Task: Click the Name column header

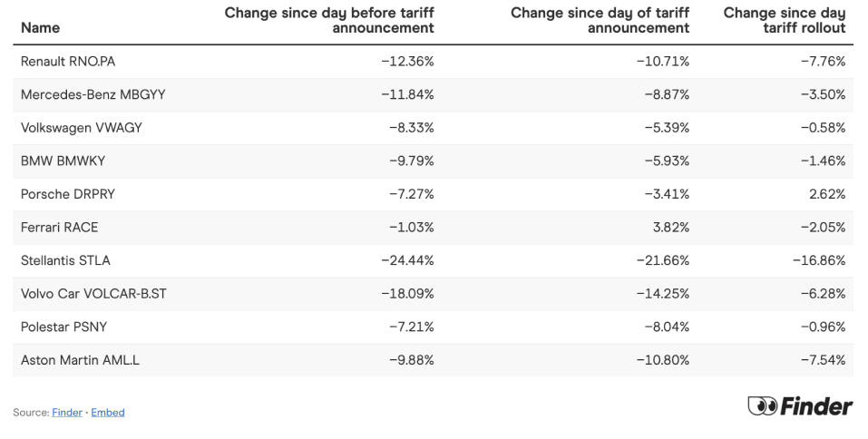Action: coord(40,28)
